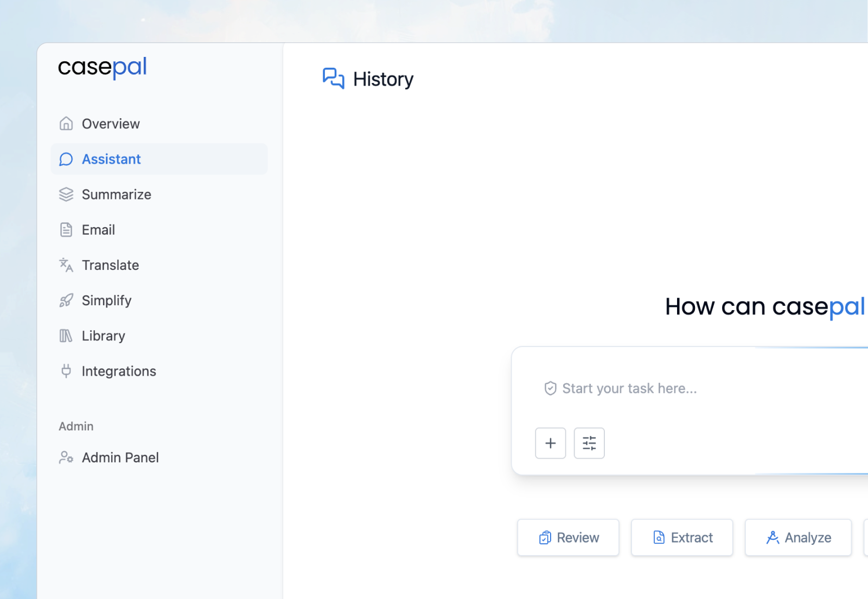868x599 pixels.
Task: Click the Email document icon
Action: (66, 229)
